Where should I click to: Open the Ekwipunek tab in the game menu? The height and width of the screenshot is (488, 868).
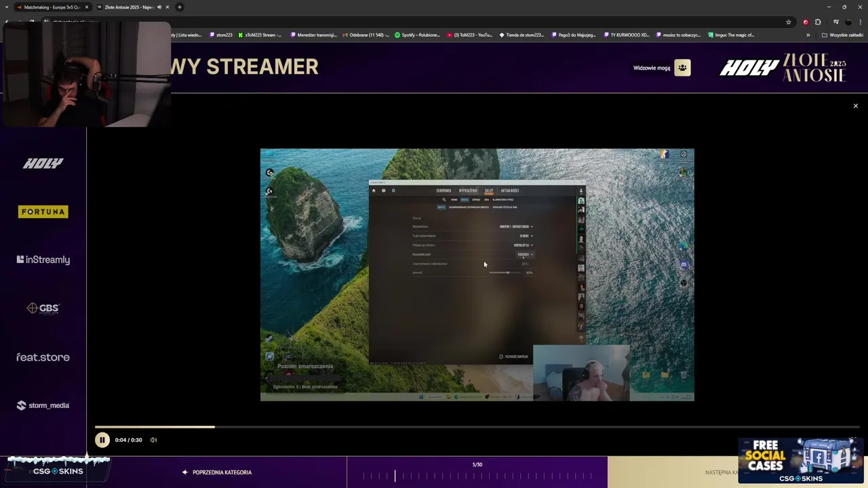pos(443,190)
